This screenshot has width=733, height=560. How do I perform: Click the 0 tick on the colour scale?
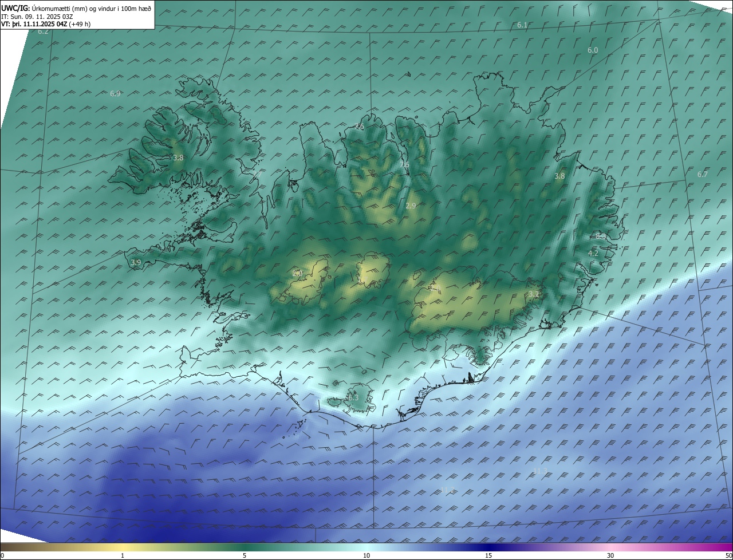[2, 555]
